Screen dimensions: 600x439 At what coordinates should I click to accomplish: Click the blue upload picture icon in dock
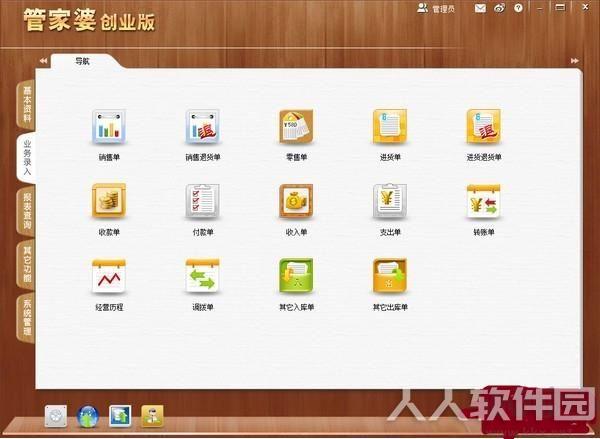pyautogui.click(x=120, y=416)
